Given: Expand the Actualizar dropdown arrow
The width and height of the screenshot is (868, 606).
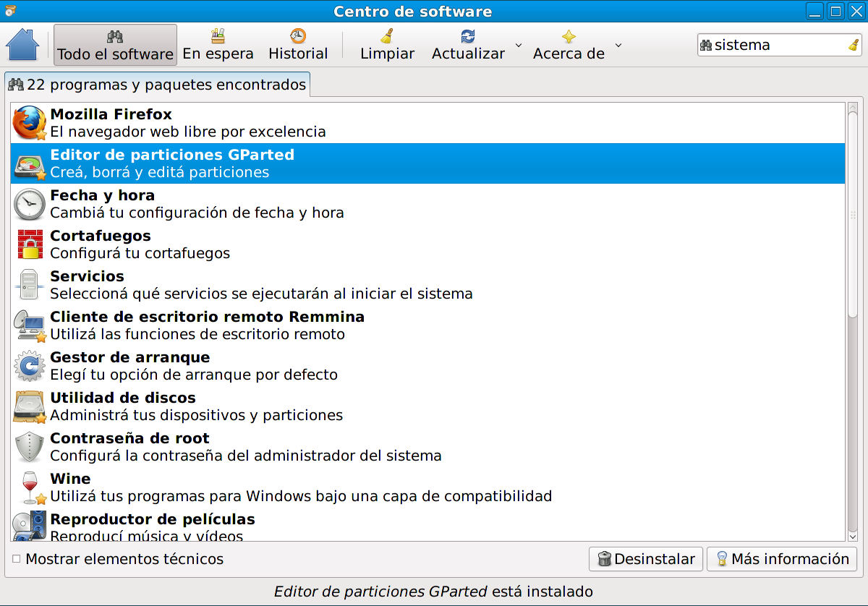Looking at the screenshot, I should pyautogui.click(x=518, y=46).
